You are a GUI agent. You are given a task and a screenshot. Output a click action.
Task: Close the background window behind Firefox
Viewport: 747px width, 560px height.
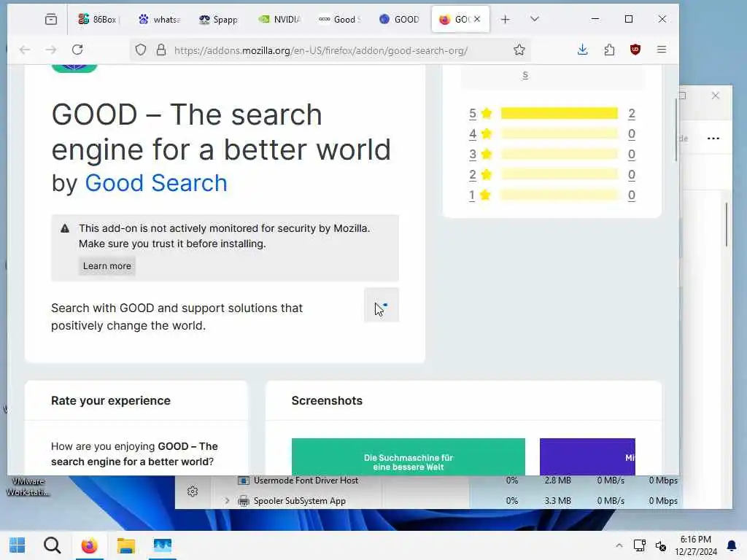pos(715,96)
